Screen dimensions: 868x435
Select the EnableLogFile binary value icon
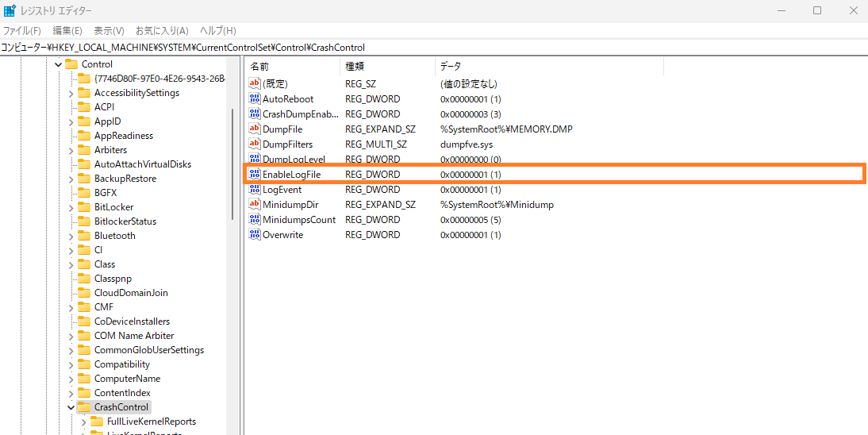[x=255, y=175]
